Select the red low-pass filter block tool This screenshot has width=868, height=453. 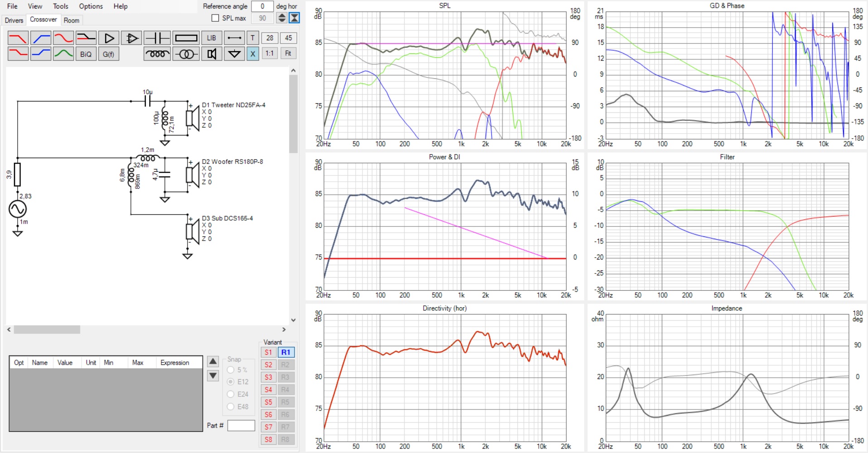tap(18, 38)
